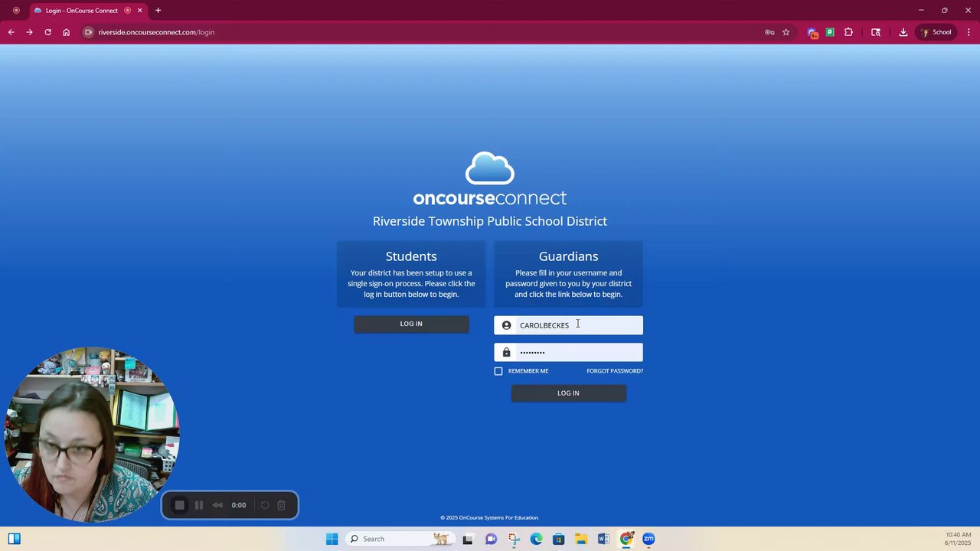Click the © 2025 OnCourse Systems footer text

490,518
